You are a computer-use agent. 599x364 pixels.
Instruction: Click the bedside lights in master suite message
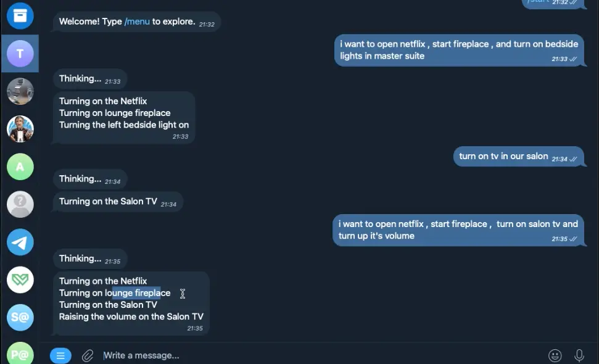coord(459,50)
